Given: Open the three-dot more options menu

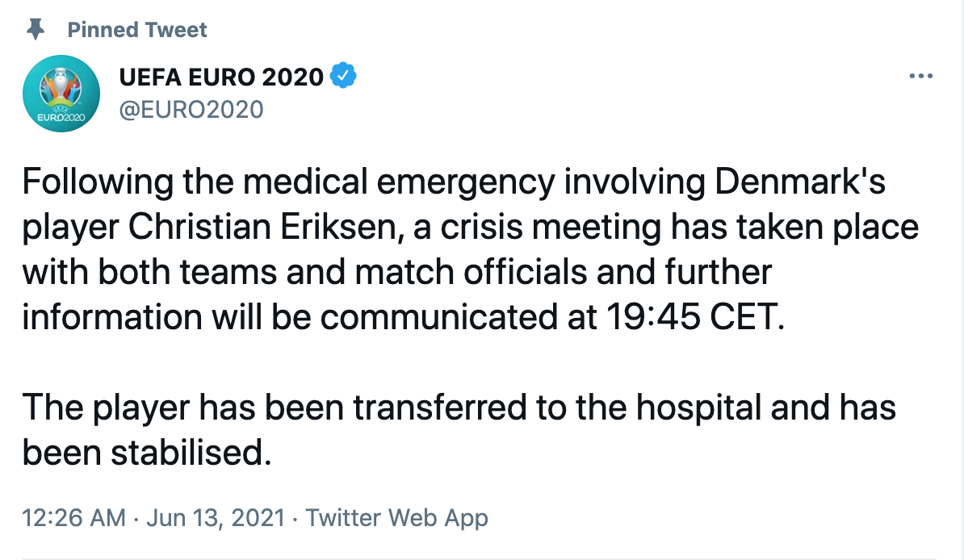Looking at the screenshot, I should pyautogui.click(x=921, y=77).
